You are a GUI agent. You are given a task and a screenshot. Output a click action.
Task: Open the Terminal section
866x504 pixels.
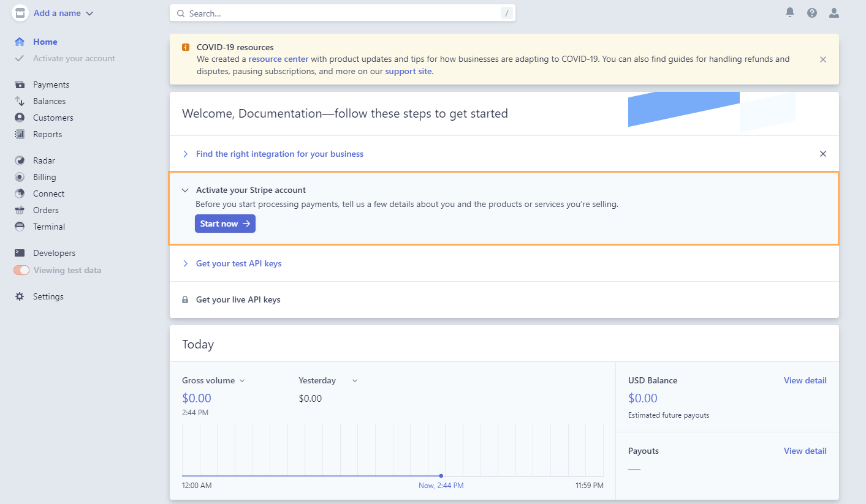pyautogui.click(x=49, y=227)
